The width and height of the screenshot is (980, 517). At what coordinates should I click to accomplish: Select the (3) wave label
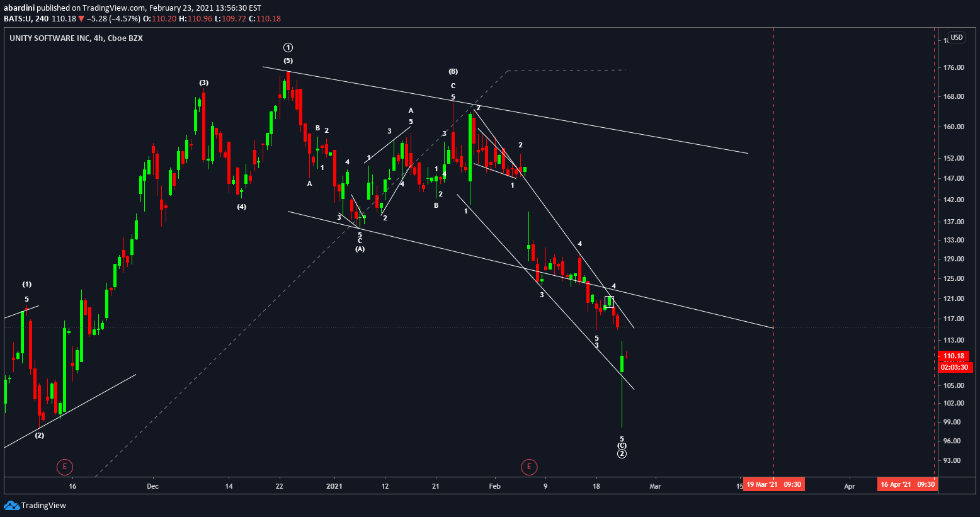click(204, 83)
